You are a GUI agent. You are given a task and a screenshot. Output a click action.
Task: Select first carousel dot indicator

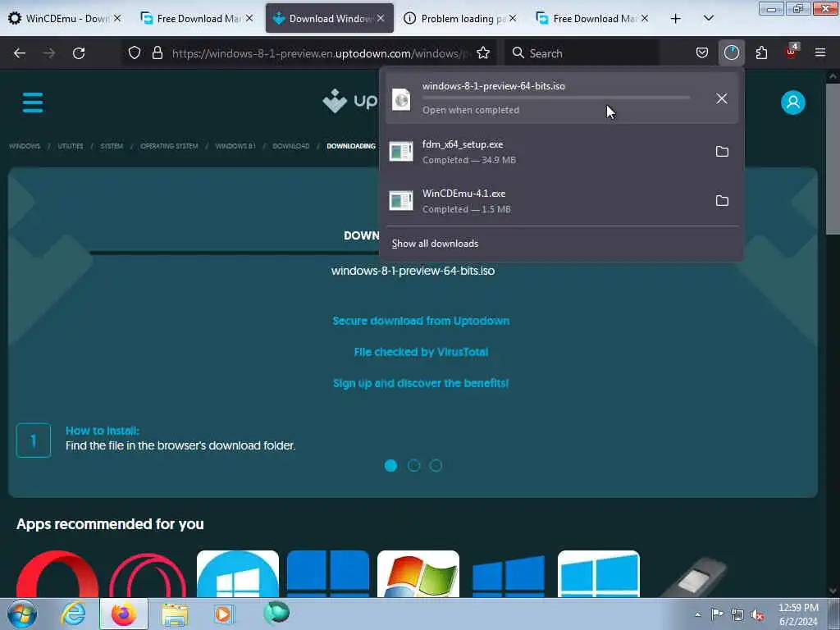coord(391,466)
